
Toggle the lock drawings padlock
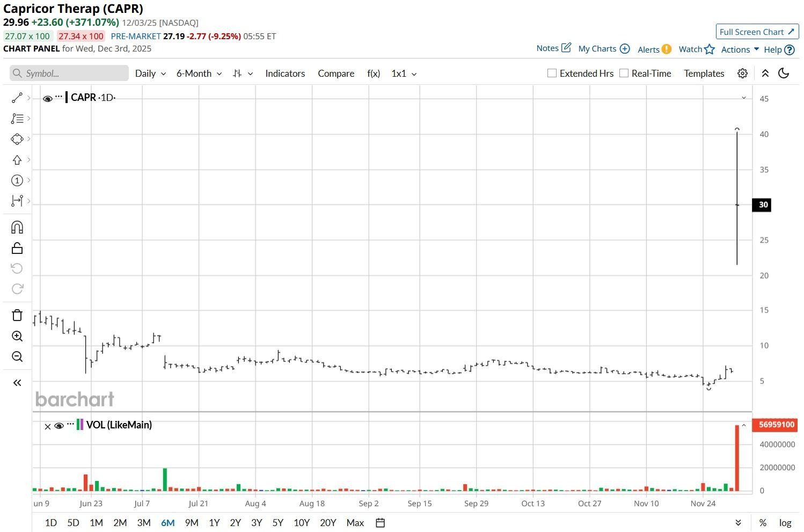[17, 248]
